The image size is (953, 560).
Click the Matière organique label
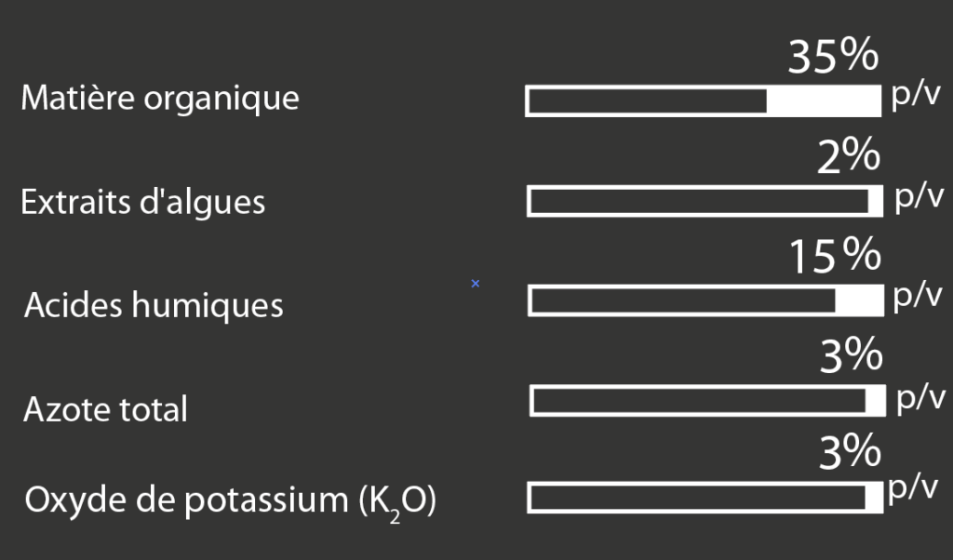point(160,99)
